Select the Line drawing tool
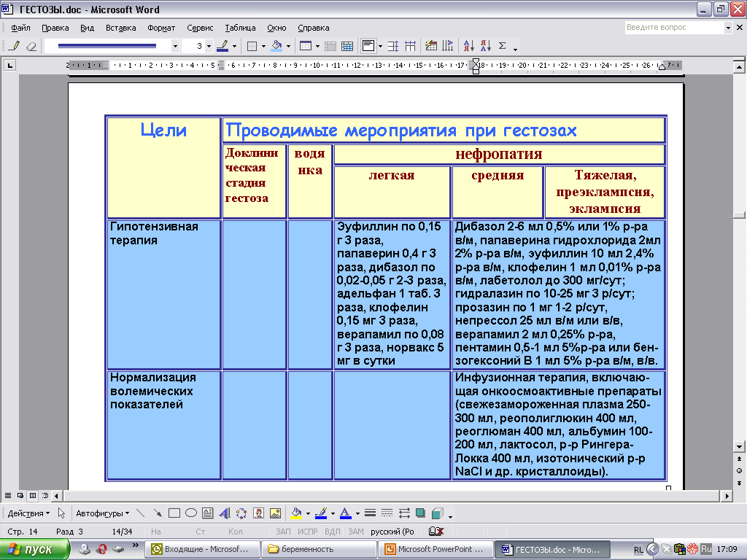The image size is (747, 560). 141,513
